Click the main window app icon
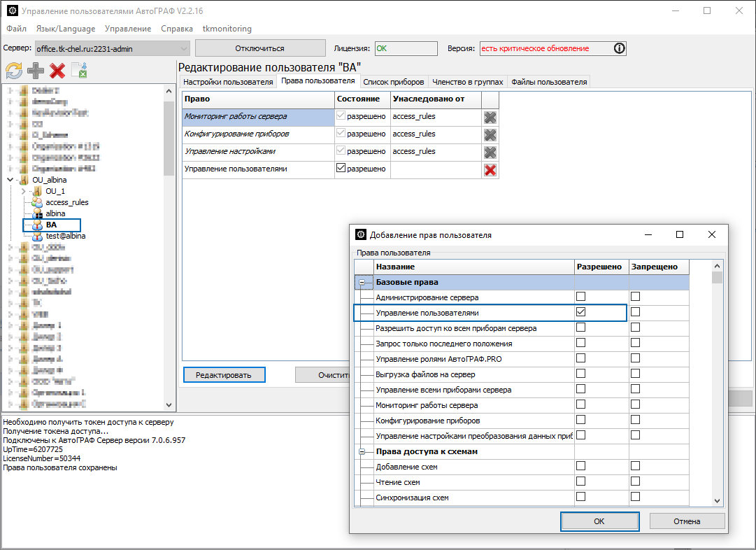This screenshot has width=756, height=550. coord(12,10)
